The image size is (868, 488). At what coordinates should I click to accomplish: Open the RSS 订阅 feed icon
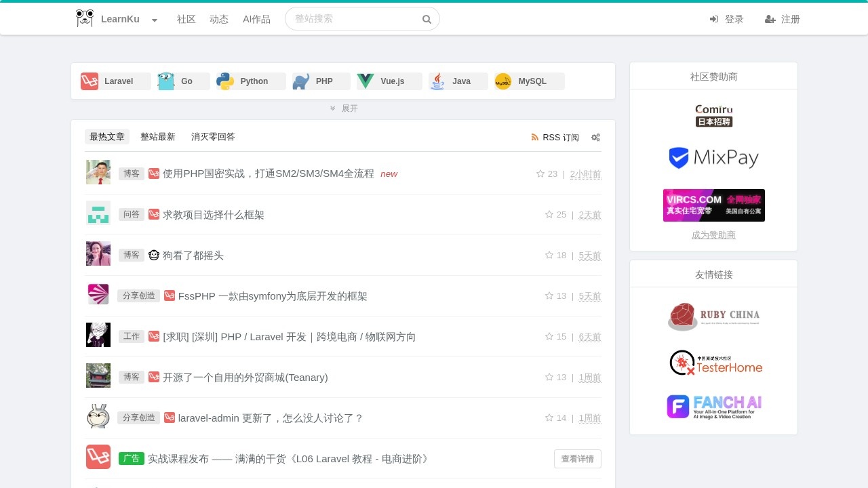tap(535, 137)
